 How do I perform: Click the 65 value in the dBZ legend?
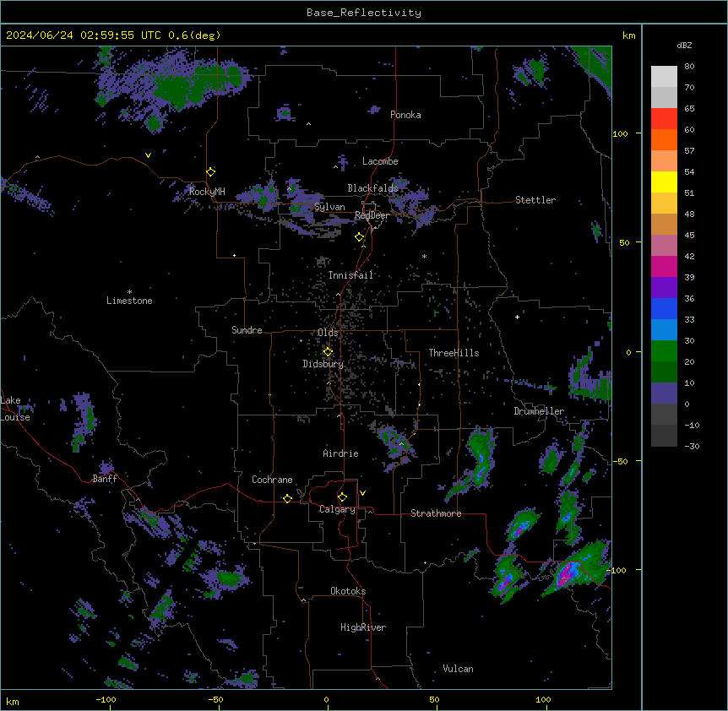[689, 109]
